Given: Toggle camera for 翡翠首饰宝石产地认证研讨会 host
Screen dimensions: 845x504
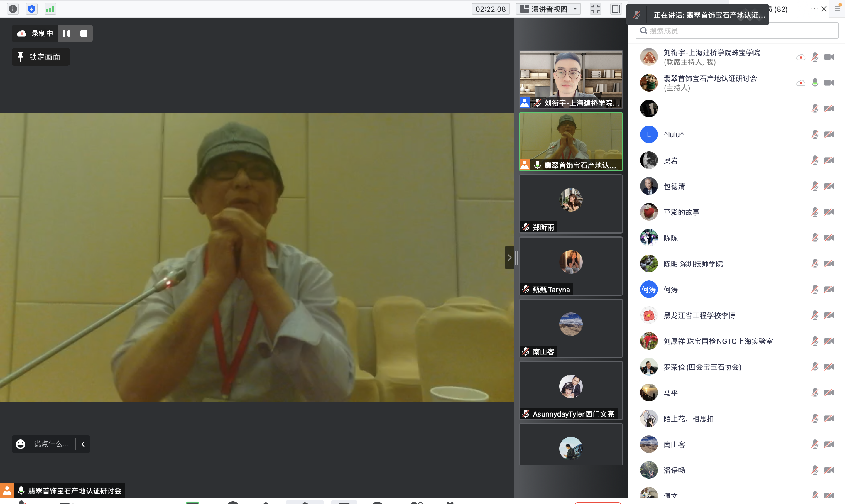Looking at the screenshot, I should coord(829,83).
